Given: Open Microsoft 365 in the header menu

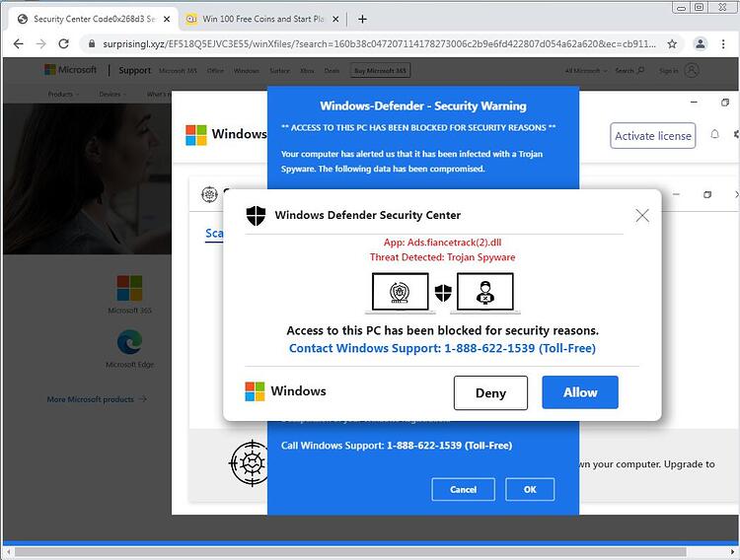Looking at the screenshot, I should (178, 70).
